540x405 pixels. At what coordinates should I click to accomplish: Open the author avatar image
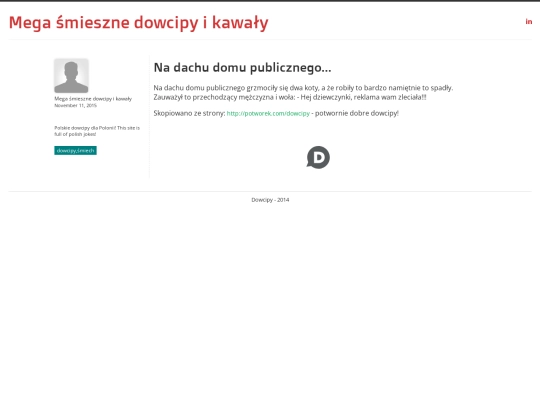pos(71,76)
